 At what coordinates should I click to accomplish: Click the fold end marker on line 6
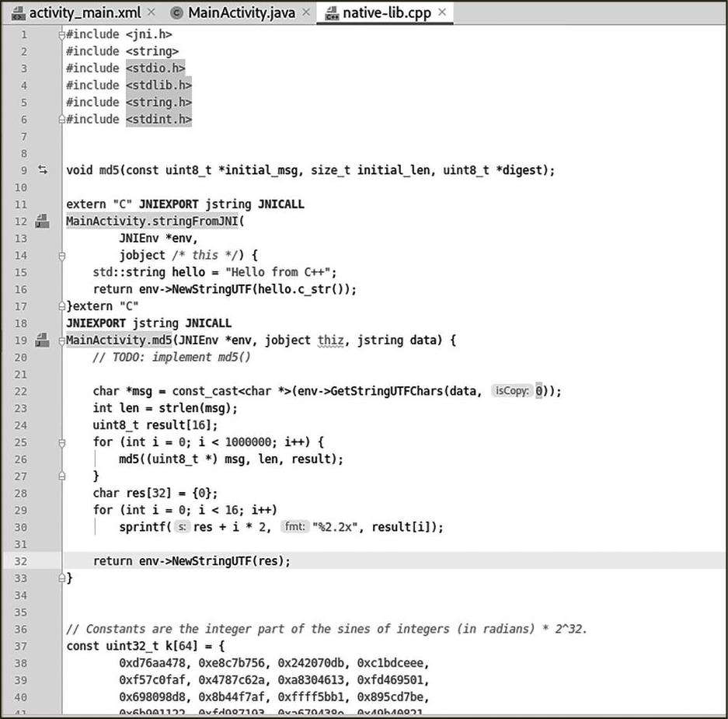tap(61, 120)
